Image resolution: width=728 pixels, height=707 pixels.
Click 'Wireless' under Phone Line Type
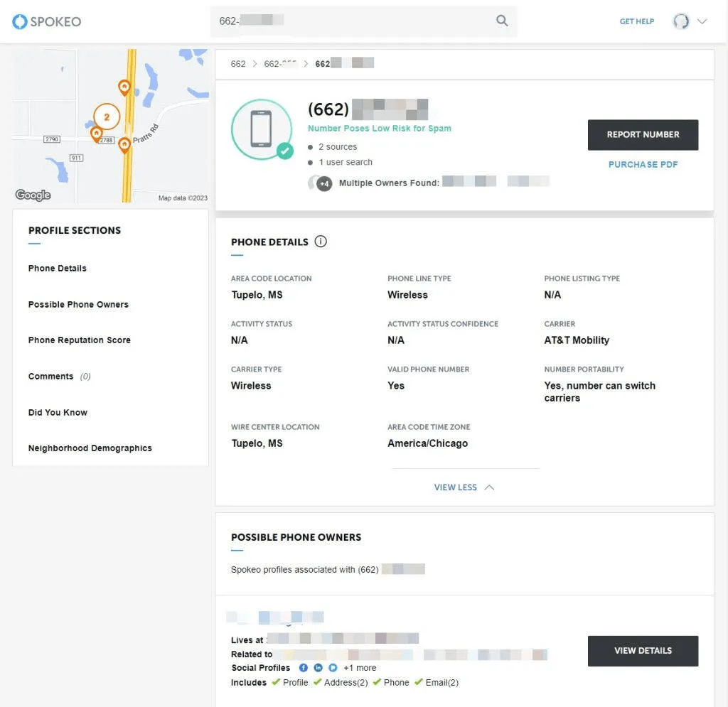tap(407, 295)
